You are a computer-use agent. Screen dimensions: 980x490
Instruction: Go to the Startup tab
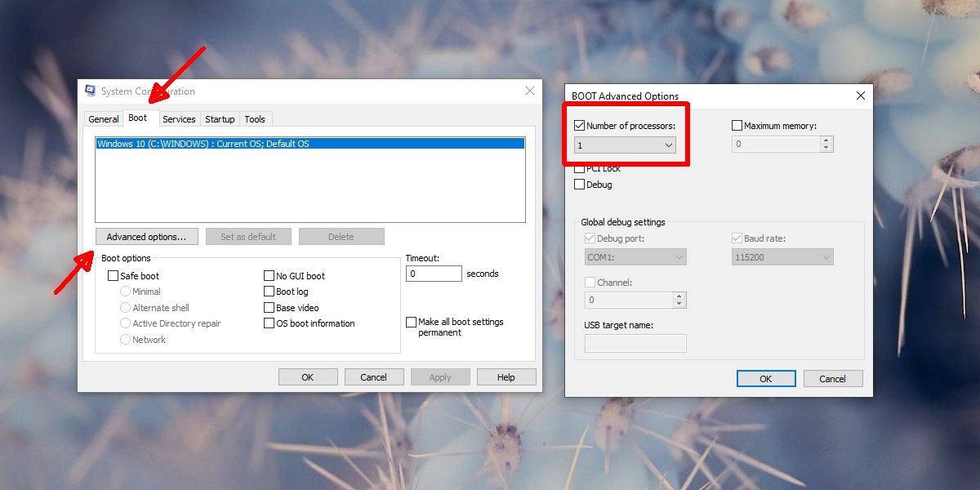click(220, 119)
